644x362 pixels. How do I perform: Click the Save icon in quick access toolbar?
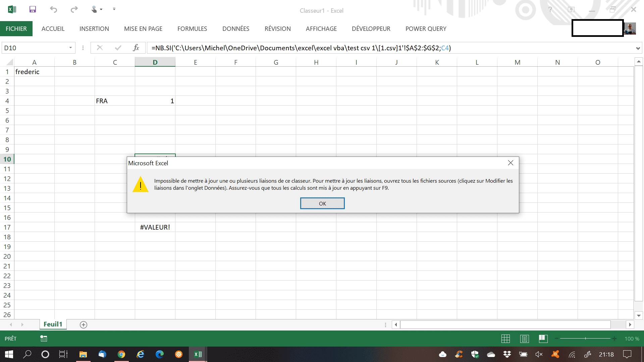(33, 9)
